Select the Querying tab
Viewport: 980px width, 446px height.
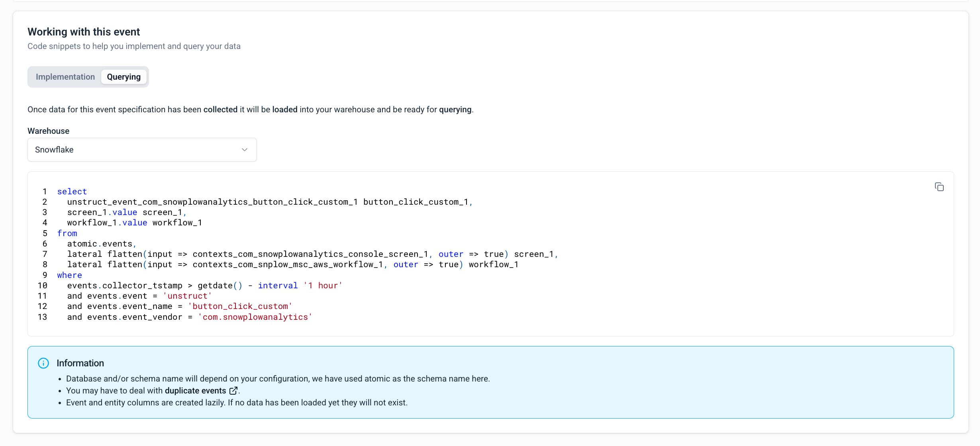(x=123, y=76)
